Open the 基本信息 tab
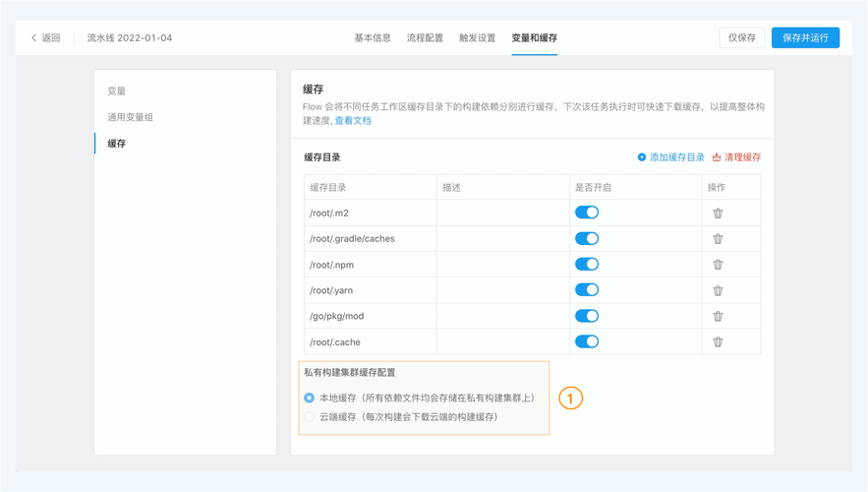868x492 pixels. pyautogui.click(x=373, y=37)
